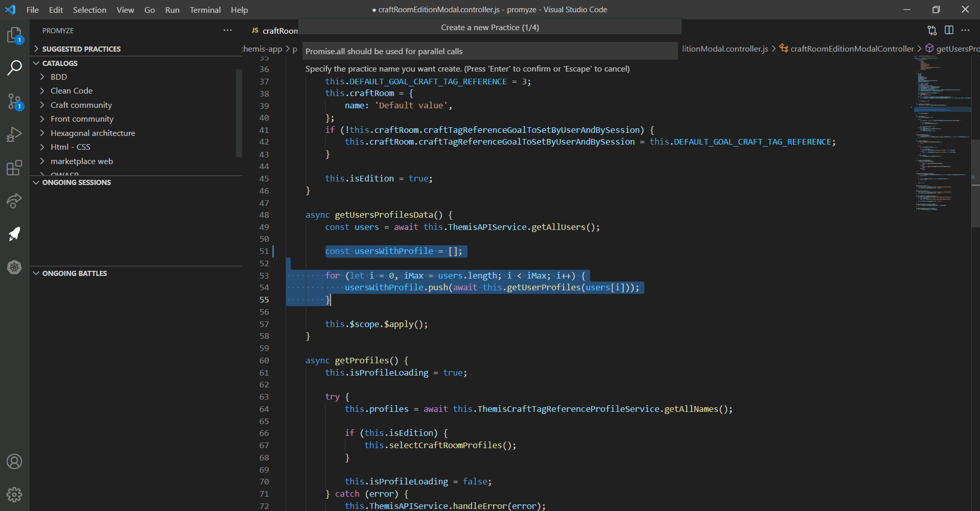Expand the Hexagonal architecture catalog
Screen dimensions: 980x511
[92, 133]
